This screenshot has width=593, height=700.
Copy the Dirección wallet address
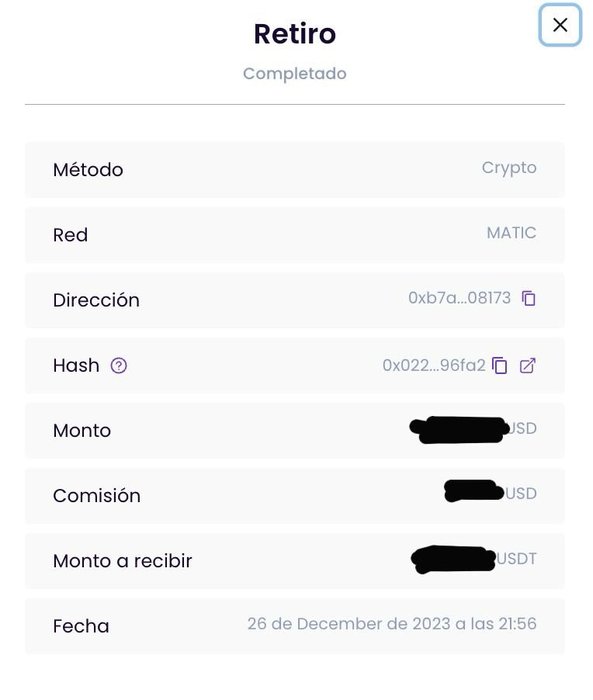529,298
